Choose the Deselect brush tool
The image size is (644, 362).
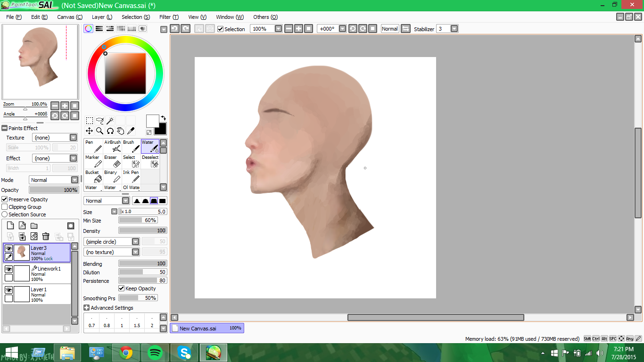click(150, 161)
